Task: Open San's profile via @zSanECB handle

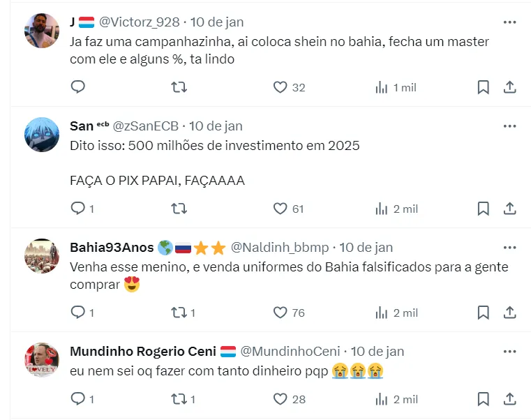Action: 145,126
